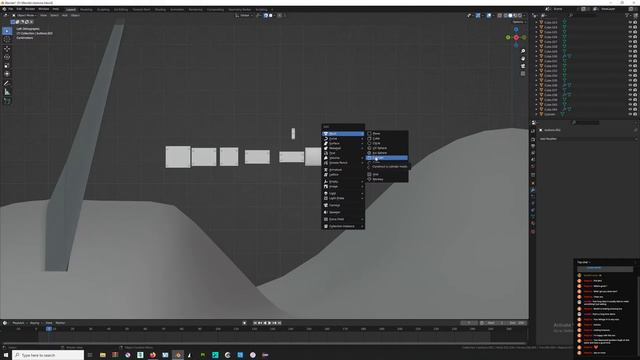Switch to the Shading workspace tab

click(x=160, y=9)
